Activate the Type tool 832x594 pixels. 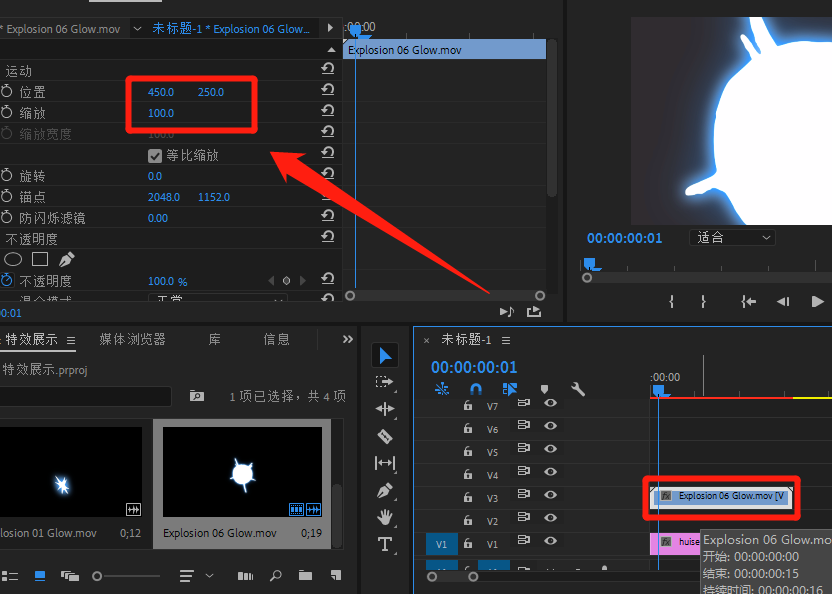pyautogui.click(x=385, y=544)
